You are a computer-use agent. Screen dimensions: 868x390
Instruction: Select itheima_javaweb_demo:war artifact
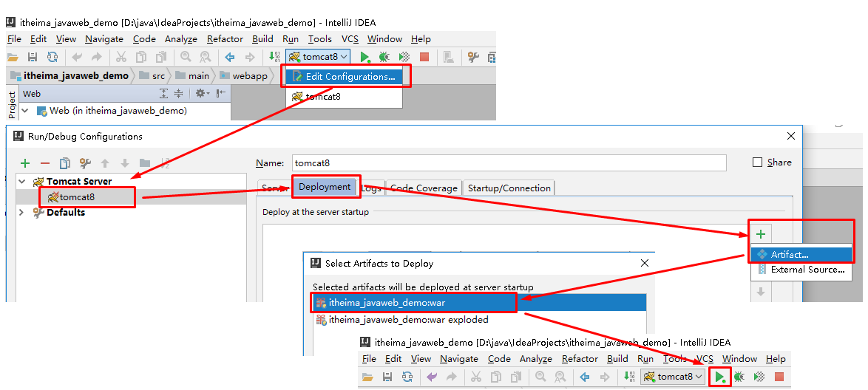(x=478, y=303)
